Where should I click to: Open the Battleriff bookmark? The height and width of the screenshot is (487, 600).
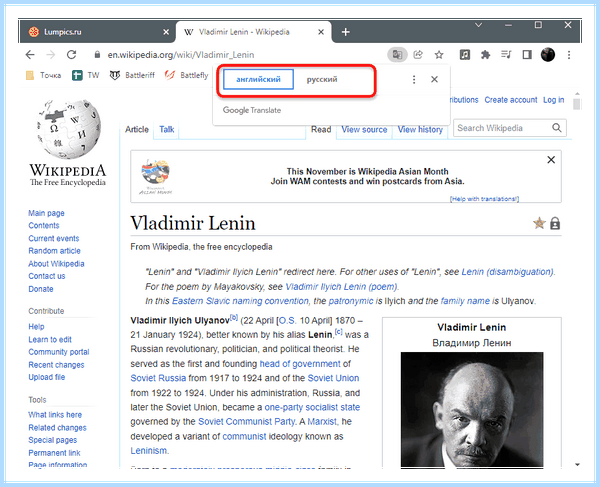point(132,75)
